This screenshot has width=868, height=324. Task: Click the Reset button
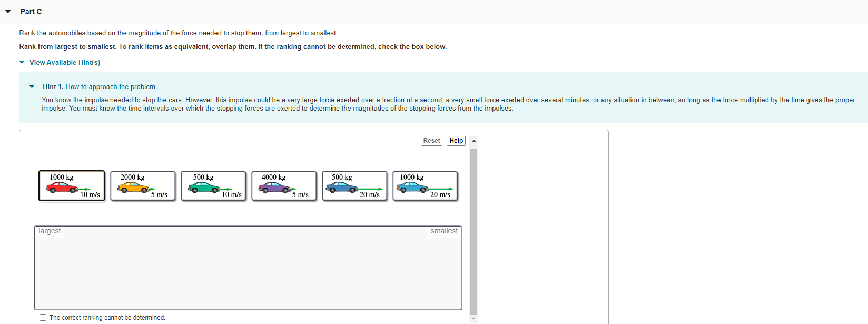pos(431,141)
